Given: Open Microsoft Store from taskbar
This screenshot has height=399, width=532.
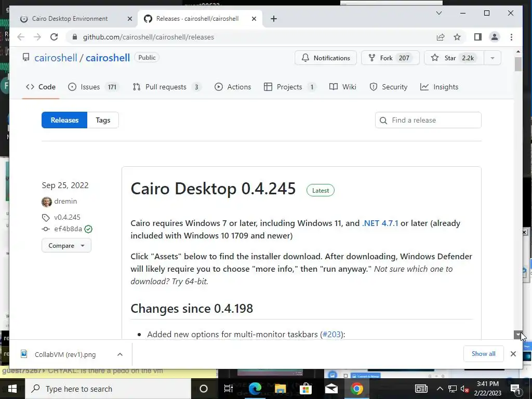Looking at the screenshot, I should tap(305, 389).
